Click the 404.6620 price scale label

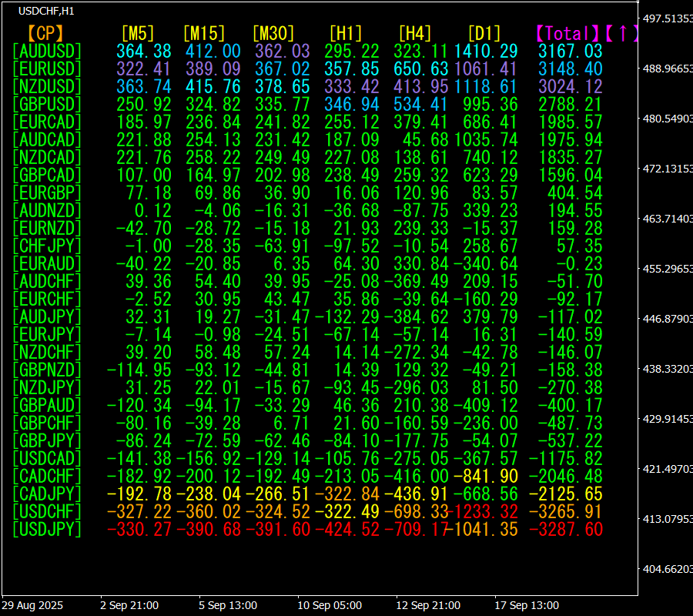(x=668, y=569)
